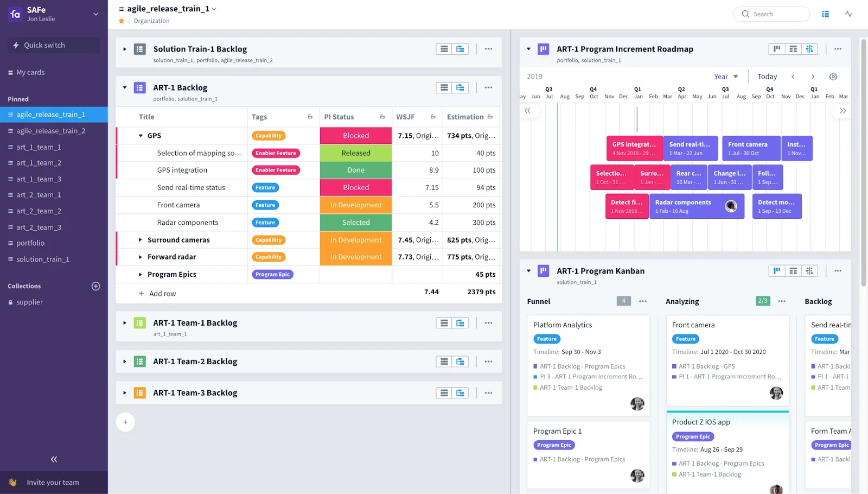Expand the Surround cameras row
The height and width of the screenshot is (494, 868).
click(x=141, y=240)
